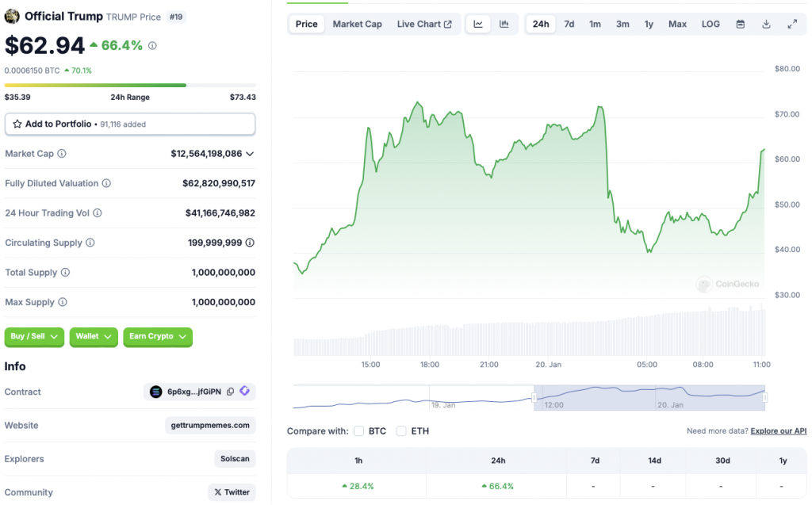Click the $35.39 range low value
The image size is (812, 505).
[x=17, y=97]
